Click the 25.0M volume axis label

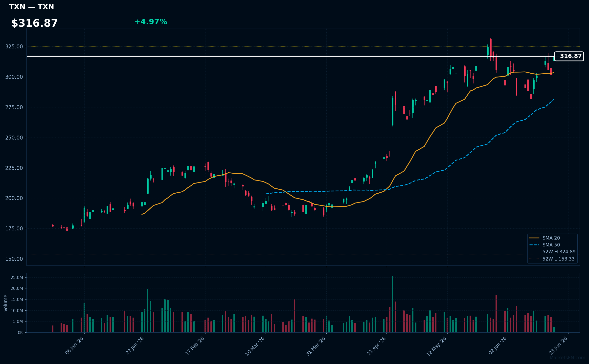pyautogui.click(x=17, y=278)
